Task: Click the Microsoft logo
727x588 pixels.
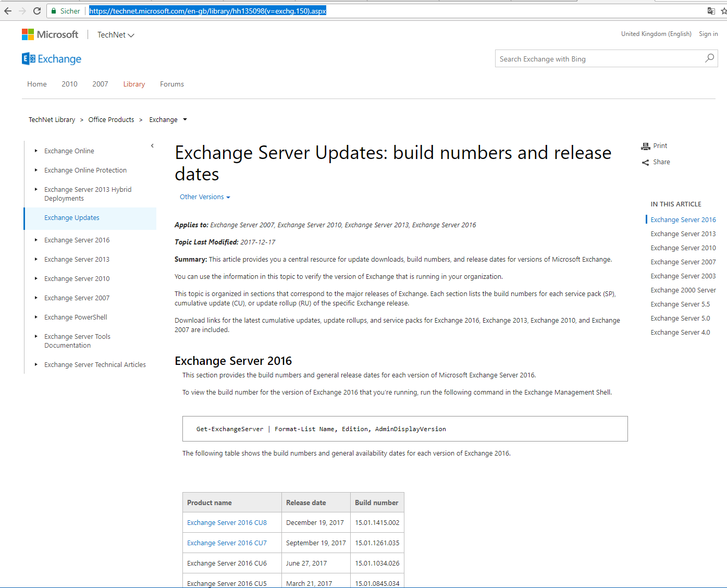Action: [50, 34]
